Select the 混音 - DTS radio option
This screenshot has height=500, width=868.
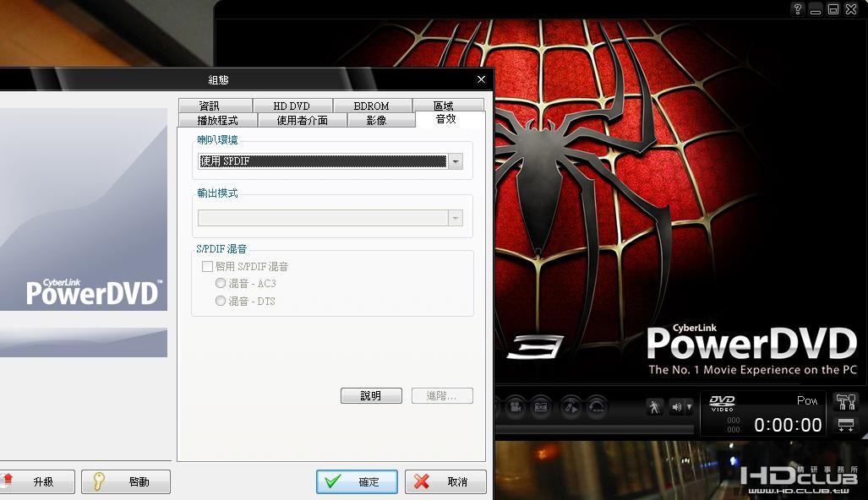(221, 301)
